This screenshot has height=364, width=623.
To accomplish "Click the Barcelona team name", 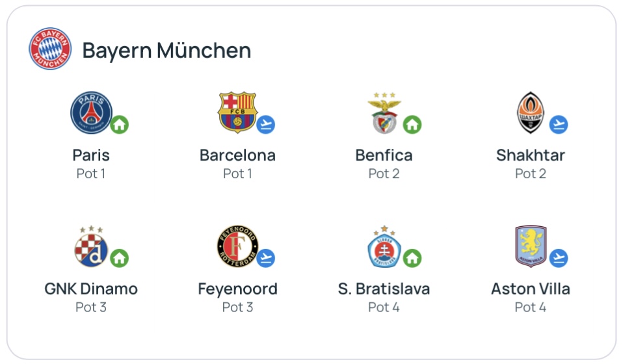I will 237,155.
